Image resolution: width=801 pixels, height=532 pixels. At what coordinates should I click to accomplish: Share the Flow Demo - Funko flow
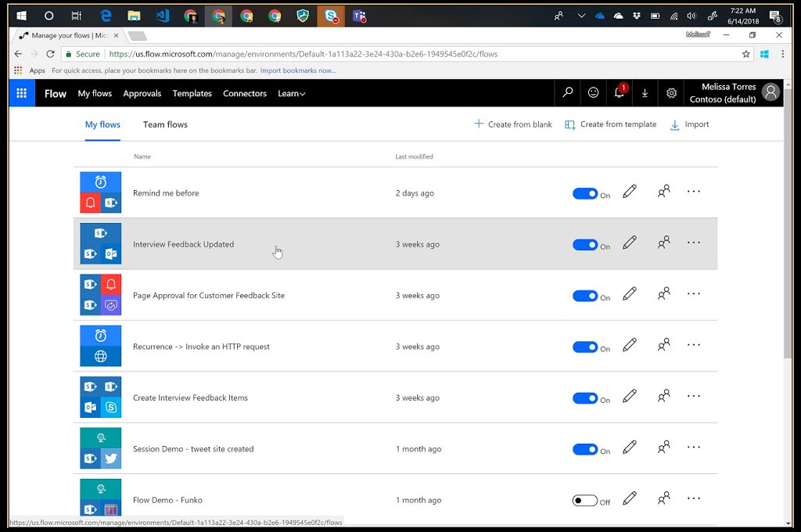663,498
